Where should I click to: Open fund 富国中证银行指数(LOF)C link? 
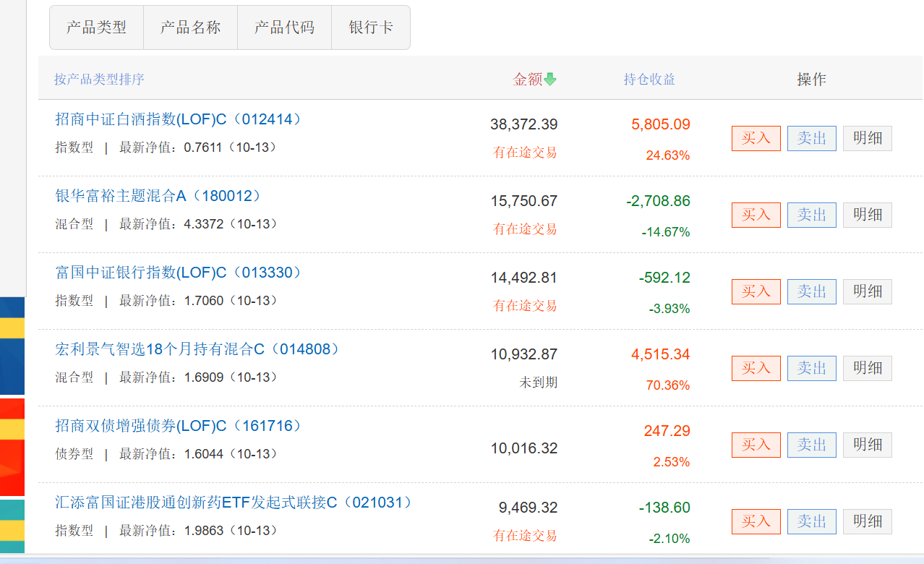tap(179, 273)
